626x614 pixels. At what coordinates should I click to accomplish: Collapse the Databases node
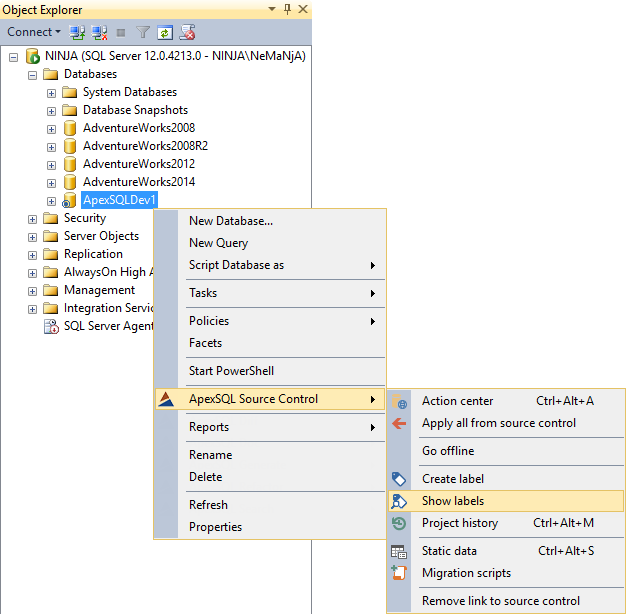pos(32,75)
